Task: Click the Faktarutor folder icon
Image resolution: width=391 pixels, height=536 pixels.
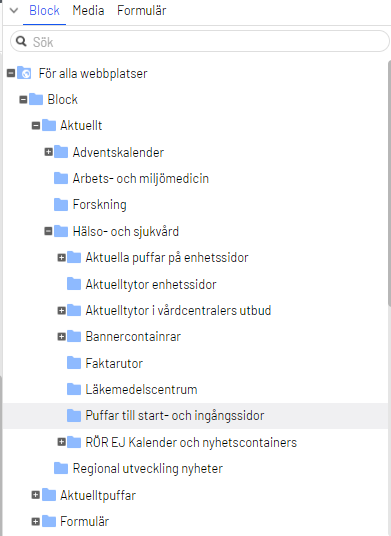Action: (x=74, y=363)
